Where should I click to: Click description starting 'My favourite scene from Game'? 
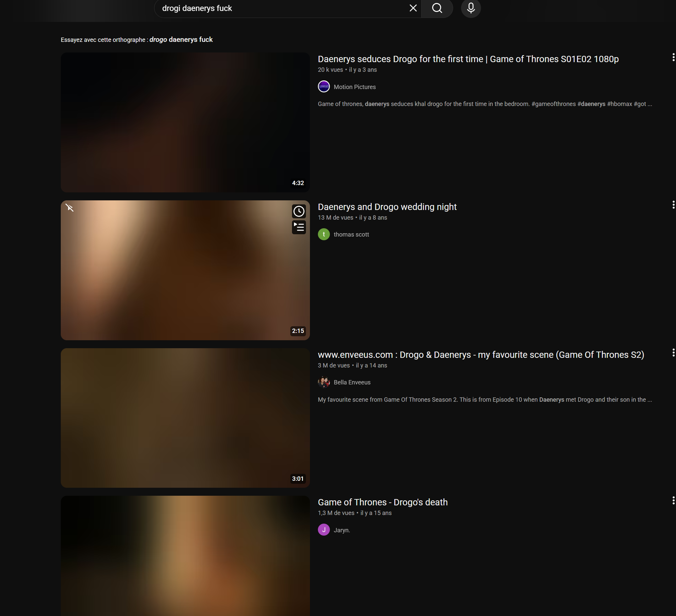pyautogui.click(x=485, y=400)
